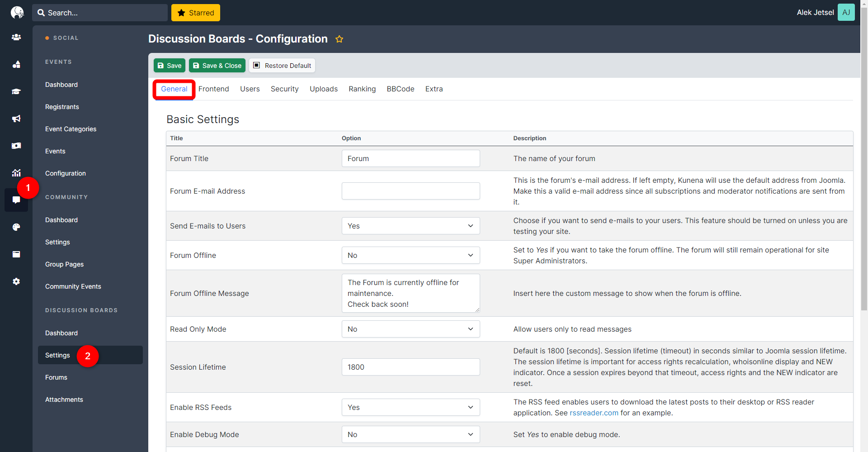Open the money bill icon in the icon rail
The image size is (868, 452).
pos(16,146)
